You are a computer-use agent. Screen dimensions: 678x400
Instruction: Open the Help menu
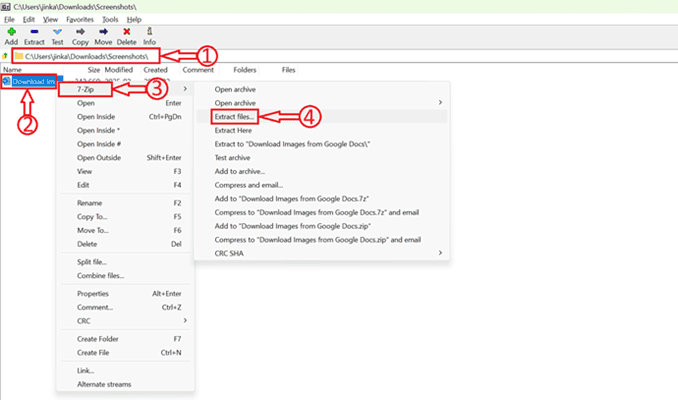coord(134,19)
